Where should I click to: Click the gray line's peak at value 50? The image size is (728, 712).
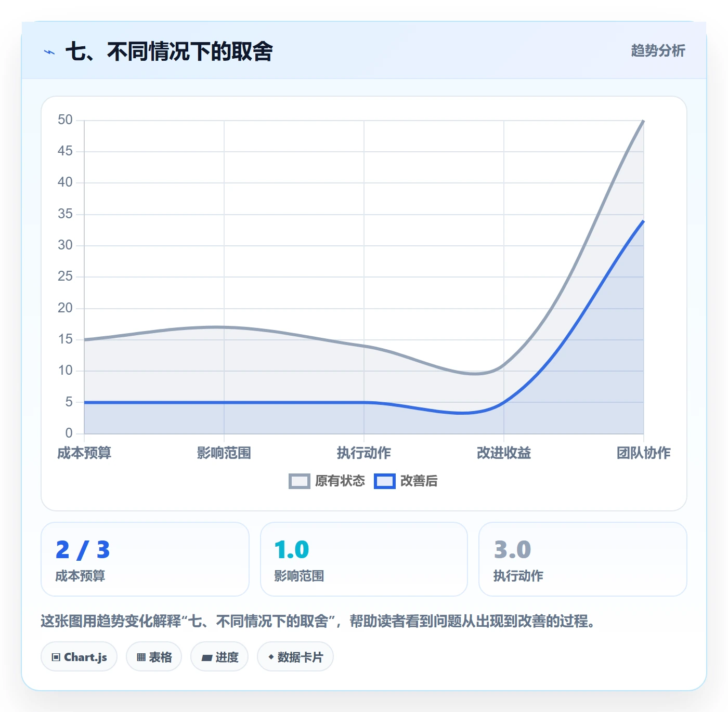[x=644, y=121]
